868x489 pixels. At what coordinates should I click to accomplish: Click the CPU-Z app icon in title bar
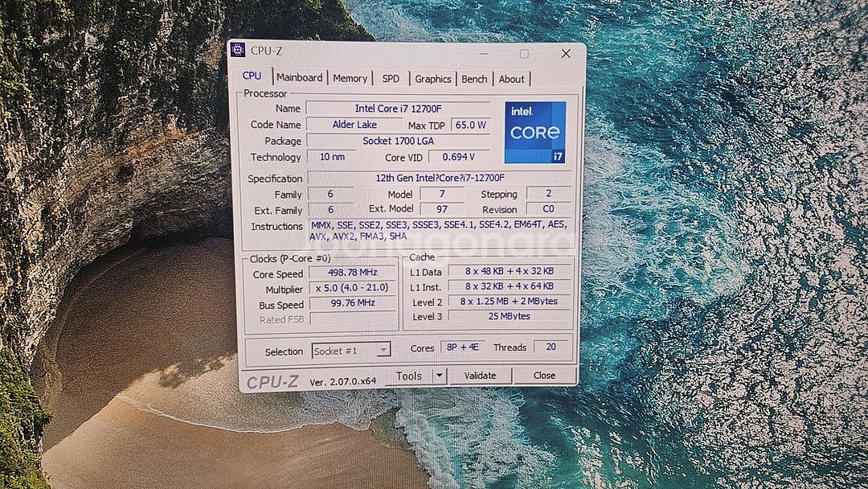(237, 50)
